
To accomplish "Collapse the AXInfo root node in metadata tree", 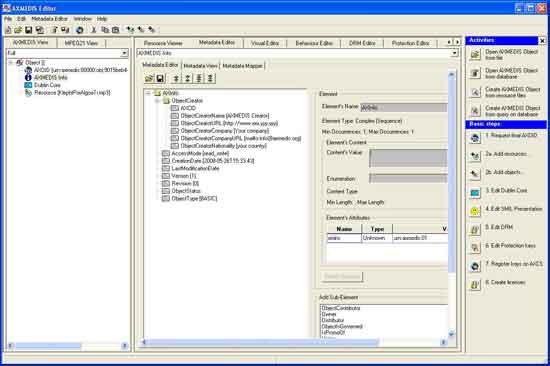I will click(148, 93).
